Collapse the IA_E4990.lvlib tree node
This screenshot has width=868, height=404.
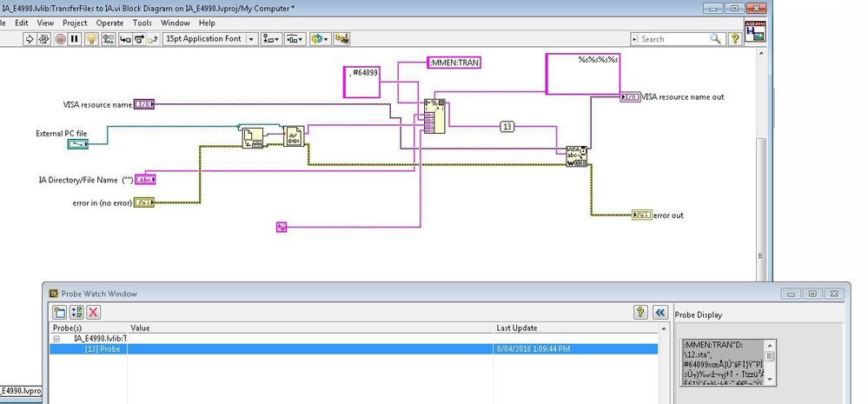click(x=56, y=338)
